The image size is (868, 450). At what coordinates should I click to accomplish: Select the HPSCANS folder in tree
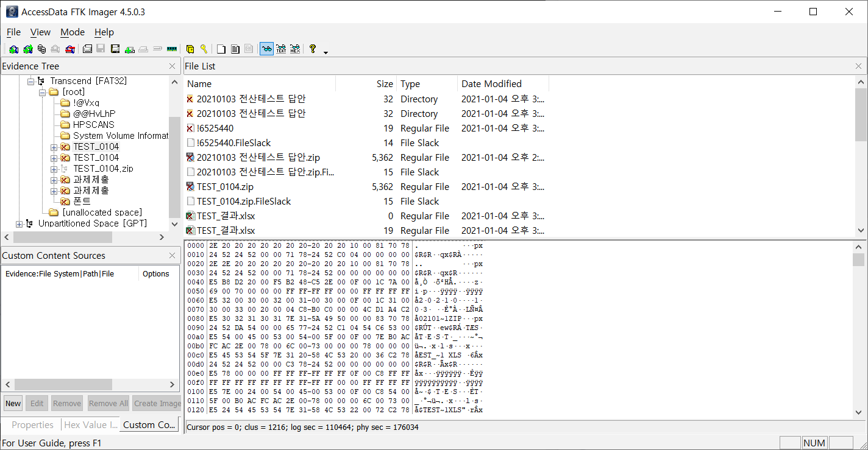pos(94,125)
